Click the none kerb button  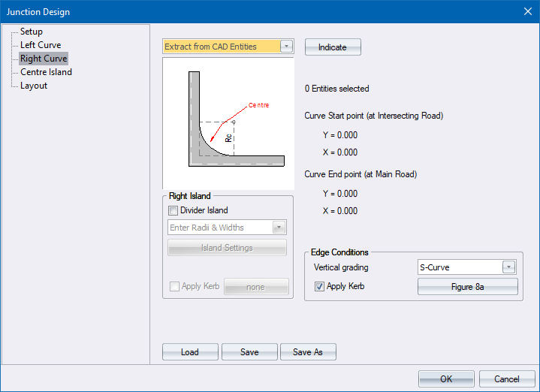(255, 287)
